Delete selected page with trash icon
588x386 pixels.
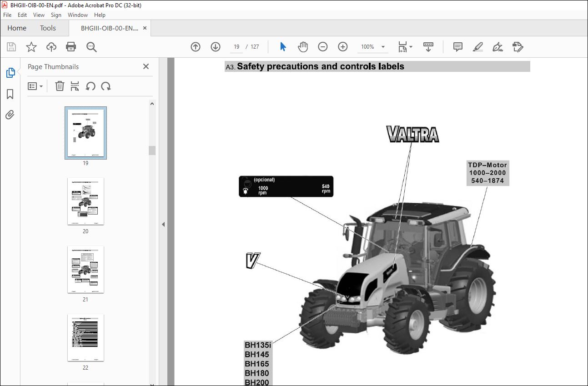coord(60,86)
